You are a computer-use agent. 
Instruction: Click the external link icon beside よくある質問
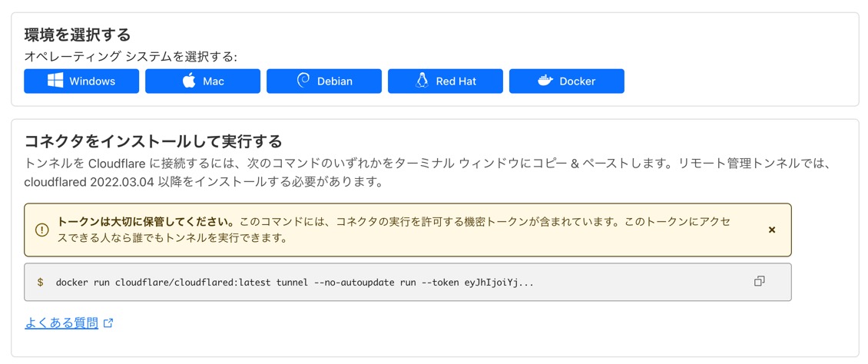click(x=108, y=323)
